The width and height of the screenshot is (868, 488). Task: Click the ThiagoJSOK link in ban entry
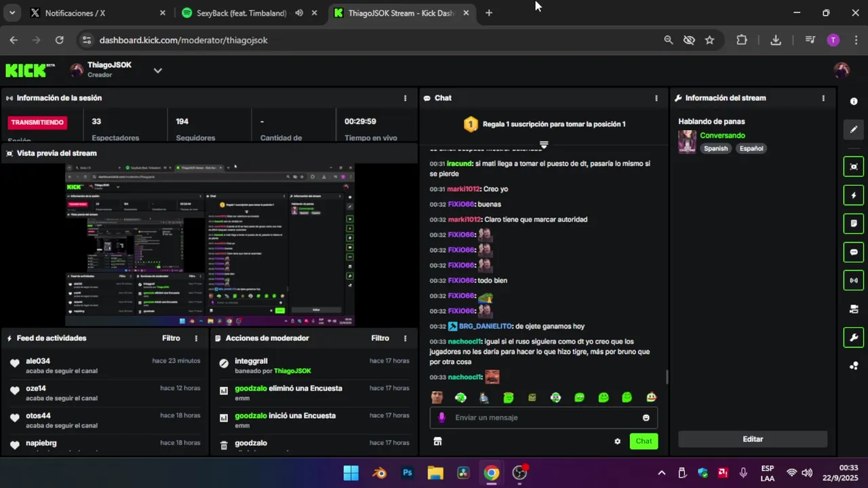tap(292, 371)
